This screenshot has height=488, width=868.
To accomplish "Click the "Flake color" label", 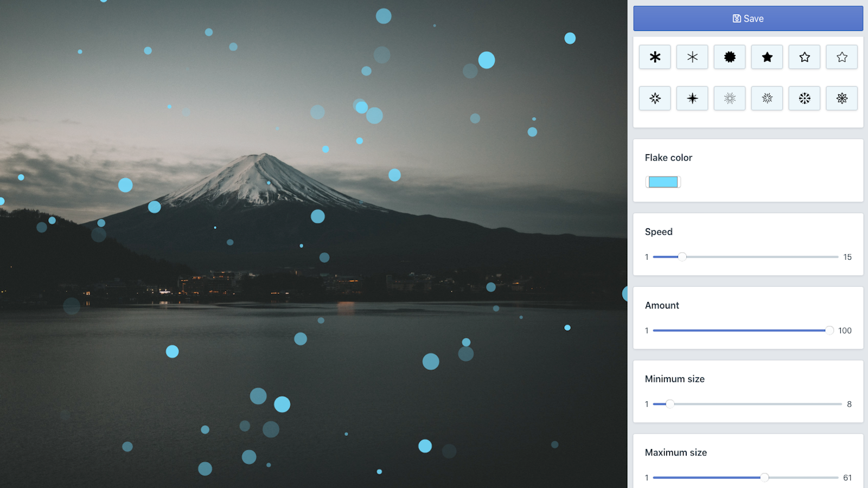I will click(668, 158).
